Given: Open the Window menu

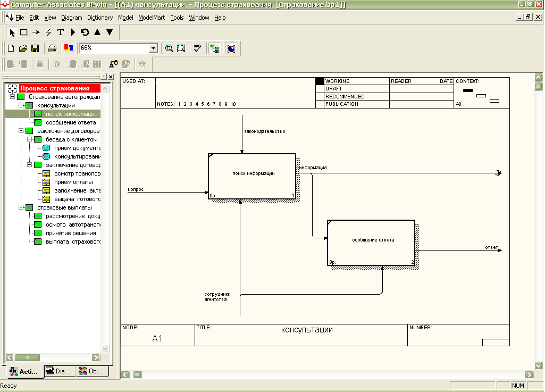Looking at the screenshot, I should 199,18.
